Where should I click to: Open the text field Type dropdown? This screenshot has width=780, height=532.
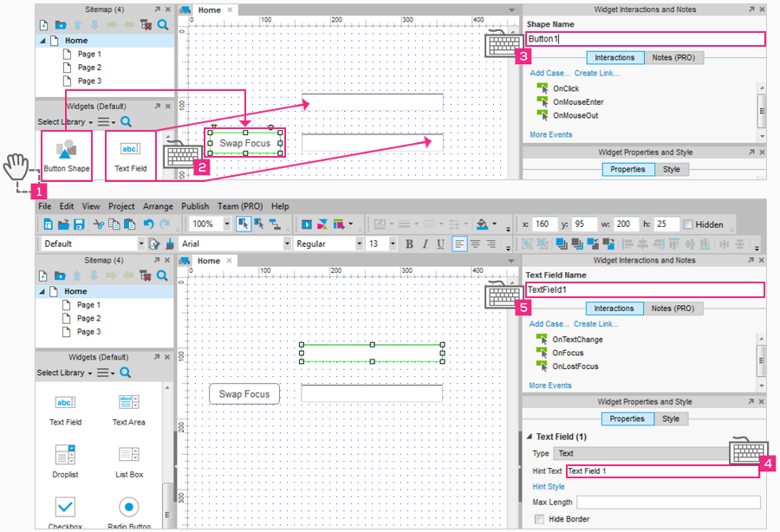coord(641,453)
